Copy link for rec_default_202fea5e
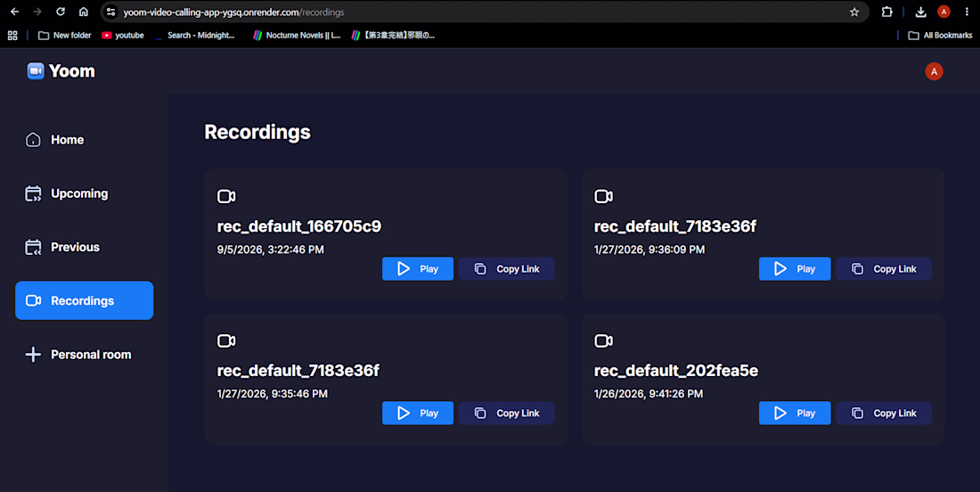980x492 pixels. pyautogui.click(x=884, y=414)
